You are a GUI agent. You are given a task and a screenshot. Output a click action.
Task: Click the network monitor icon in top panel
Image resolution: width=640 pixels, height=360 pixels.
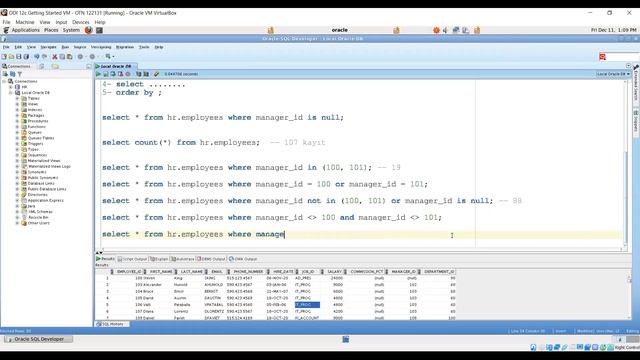[456, 30]
